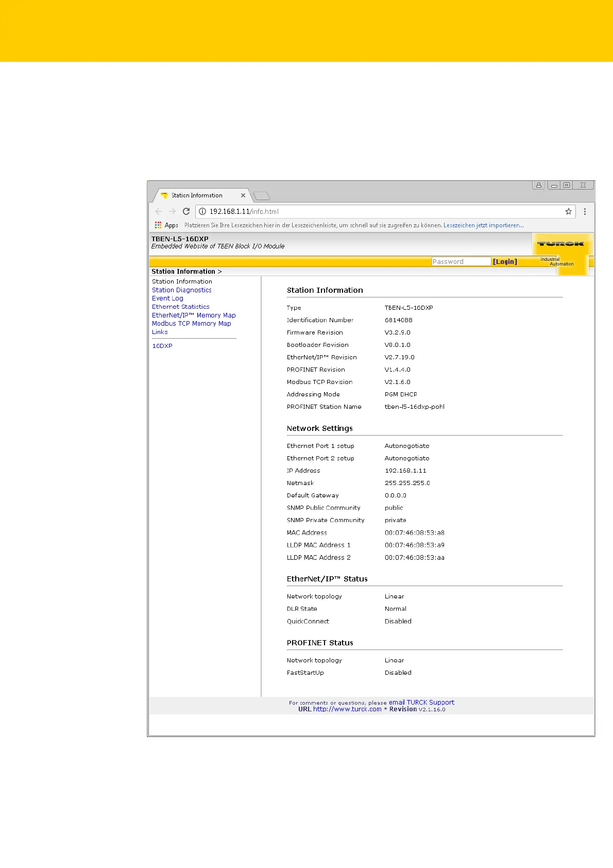
Task: Click PROFINET Status Network topology Linear value
Action: click(x=394, y=660)
